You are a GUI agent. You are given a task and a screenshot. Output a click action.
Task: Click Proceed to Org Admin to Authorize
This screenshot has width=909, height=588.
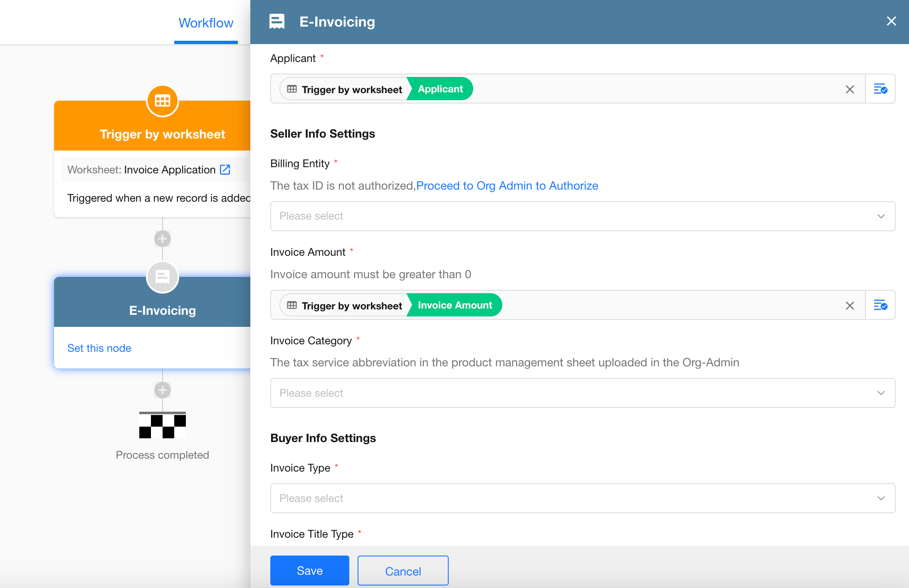click(507, 185)
